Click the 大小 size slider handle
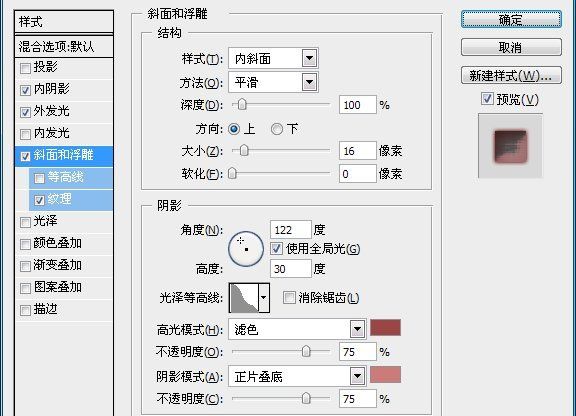 (x=244, y=150)
